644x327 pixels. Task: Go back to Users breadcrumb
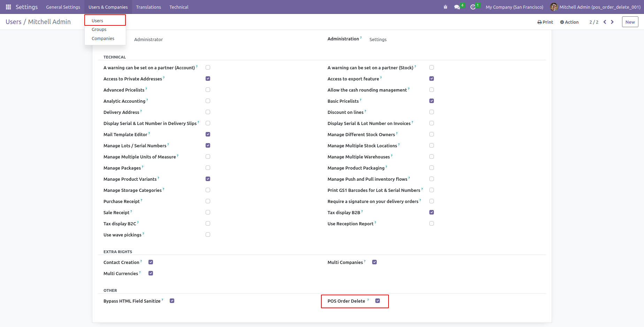(14, 22)
